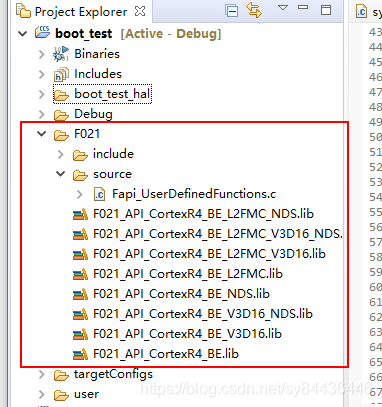Expand the include folder under F021

(x=61, y=154)
